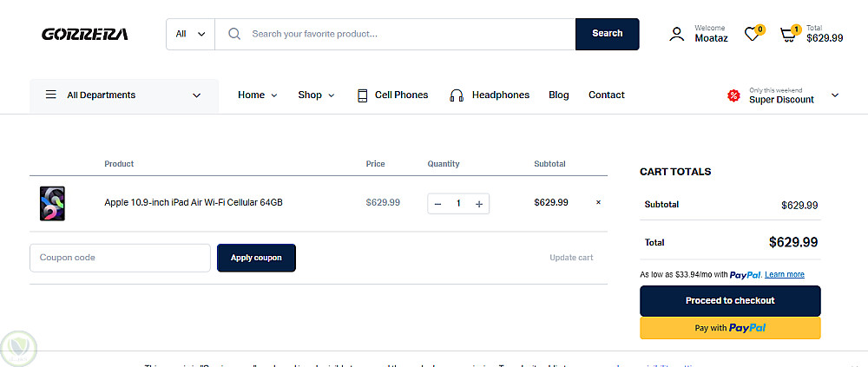The height and width of the screenshot is (367, 868).
Task: Open the wishlist heart icon
Action: [751, 35]
